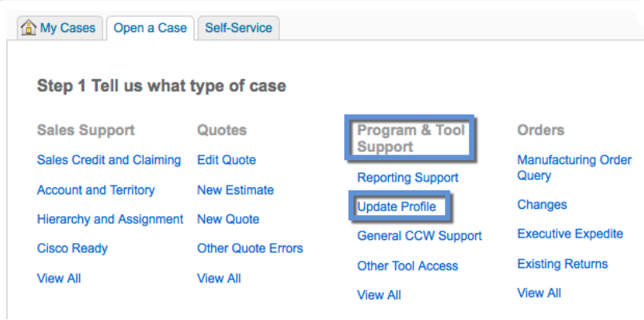The width and height of the screenshot is (644, 320).
Task: Open Executive Expedite under Orders
Action: (570, 234)
